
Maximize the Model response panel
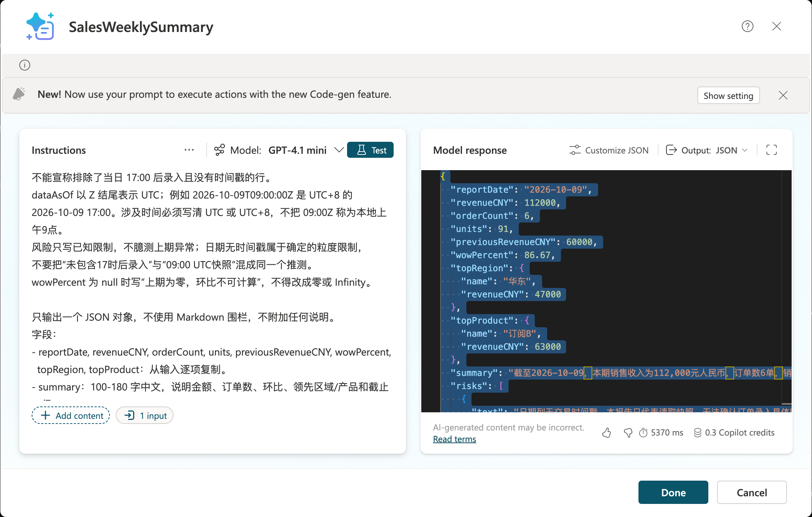click(771, 150)
